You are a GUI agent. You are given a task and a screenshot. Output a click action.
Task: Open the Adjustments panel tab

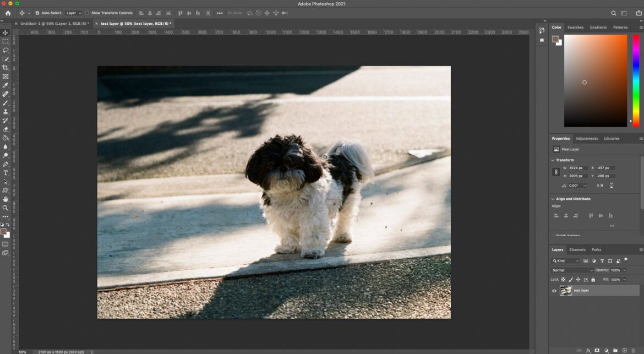587,138
